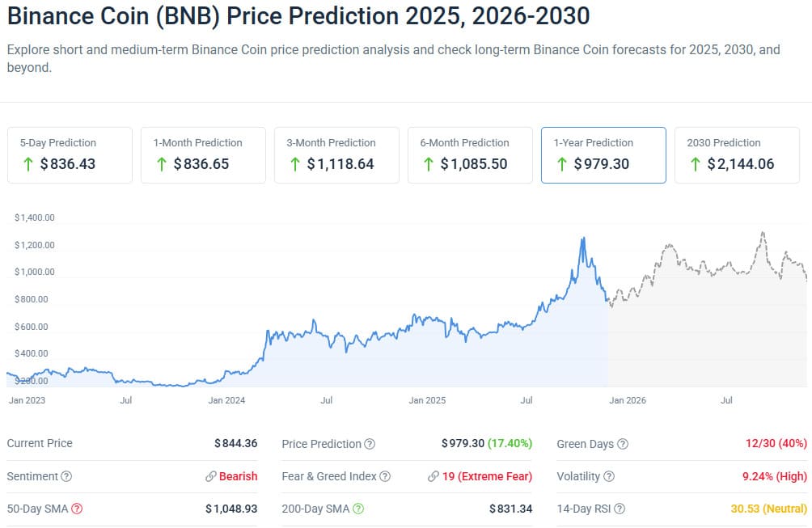Click the Volatility help icon
The width and height of the screenshot is (812, 528).
tap(609, 477)
